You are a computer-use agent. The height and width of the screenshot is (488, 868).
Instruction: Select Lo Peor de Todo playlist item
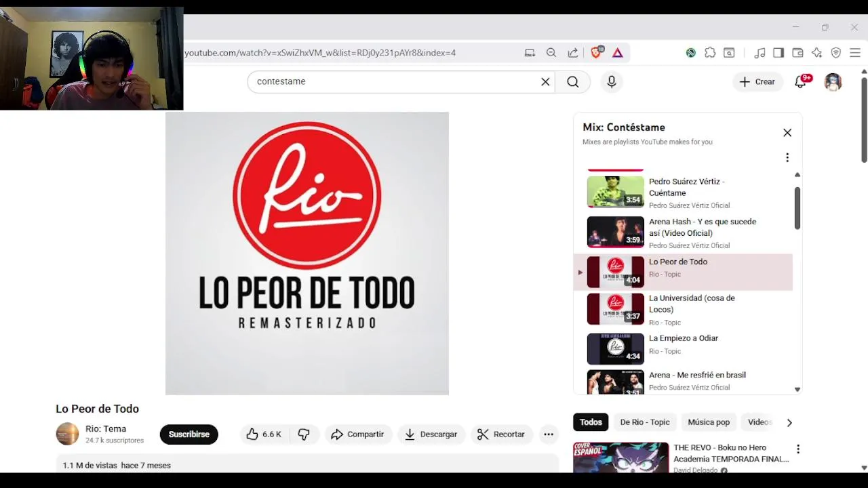point(683,272)
